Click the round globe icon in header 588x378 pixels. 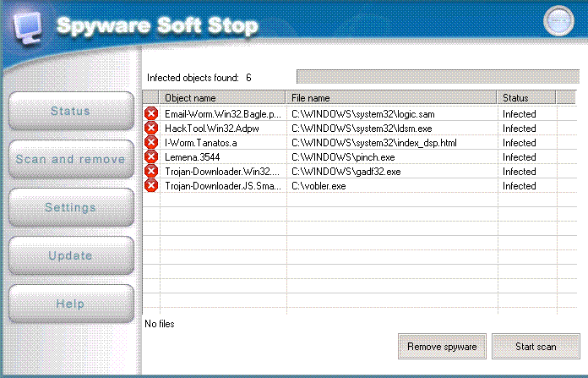(558, 20)
